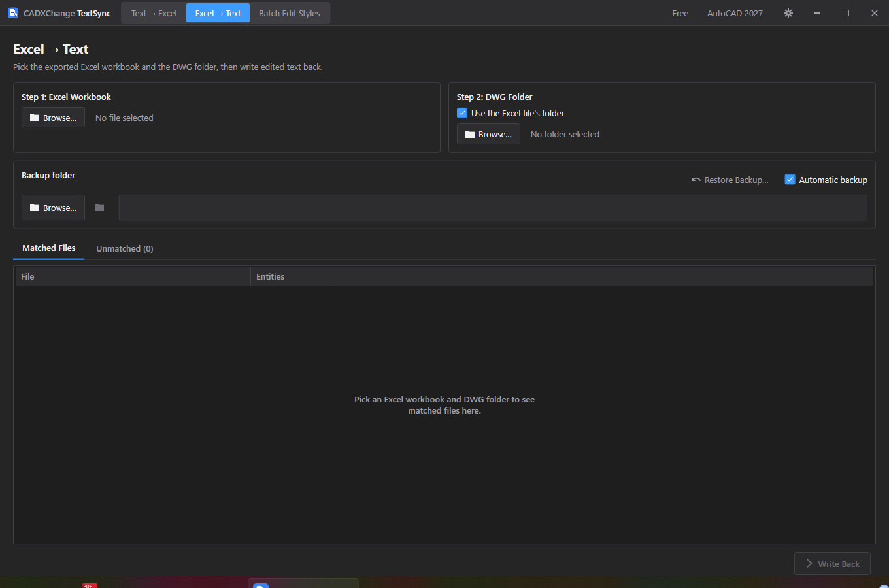Switch to the Unmatched (0) tab
Viewport: 889px width, 588px height.
[125, 249]
